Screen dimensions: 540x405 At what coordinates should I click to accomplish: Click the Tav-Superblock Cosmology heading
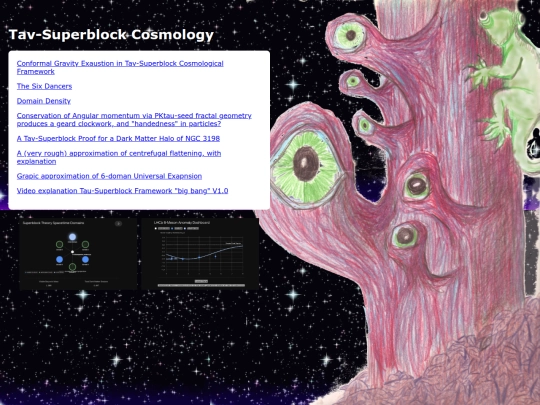111,35
